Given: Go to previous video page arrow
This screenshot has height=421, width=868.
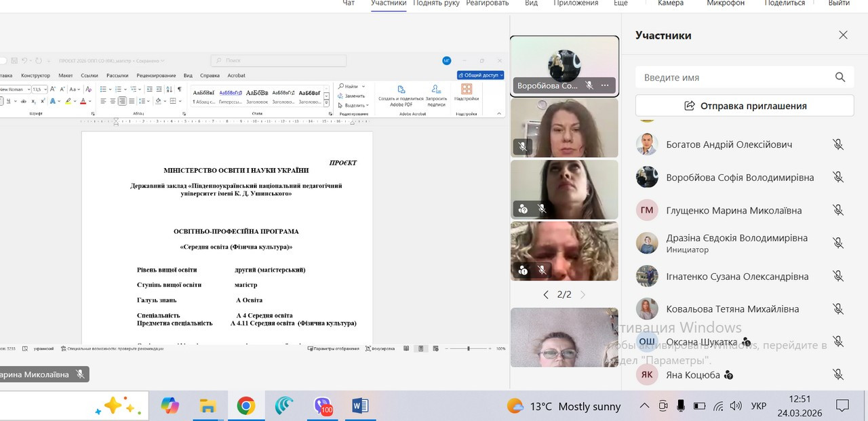Looking at the screenshot, I should (546, 295).
